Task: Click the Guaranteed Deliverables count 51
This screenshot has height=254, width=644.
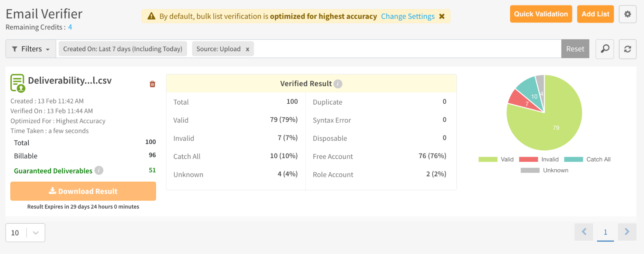Action: pos(152,170)
